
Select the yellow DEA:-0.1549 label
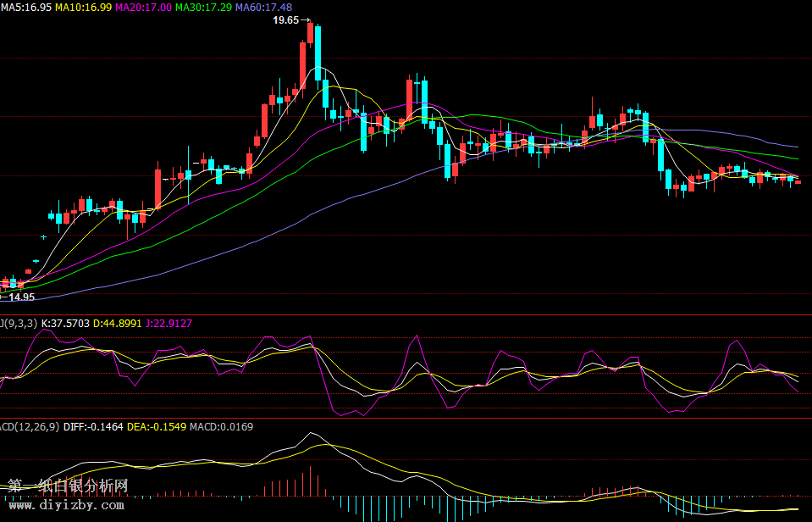pos(157,426)
